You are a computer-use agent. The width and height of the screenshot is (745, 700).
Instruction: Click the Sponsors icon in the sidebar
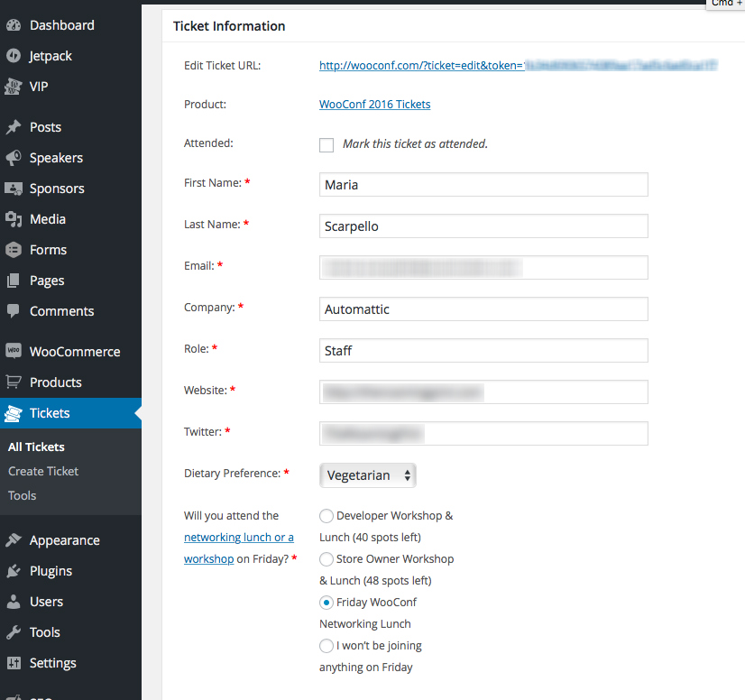click(x=14, y=189)
